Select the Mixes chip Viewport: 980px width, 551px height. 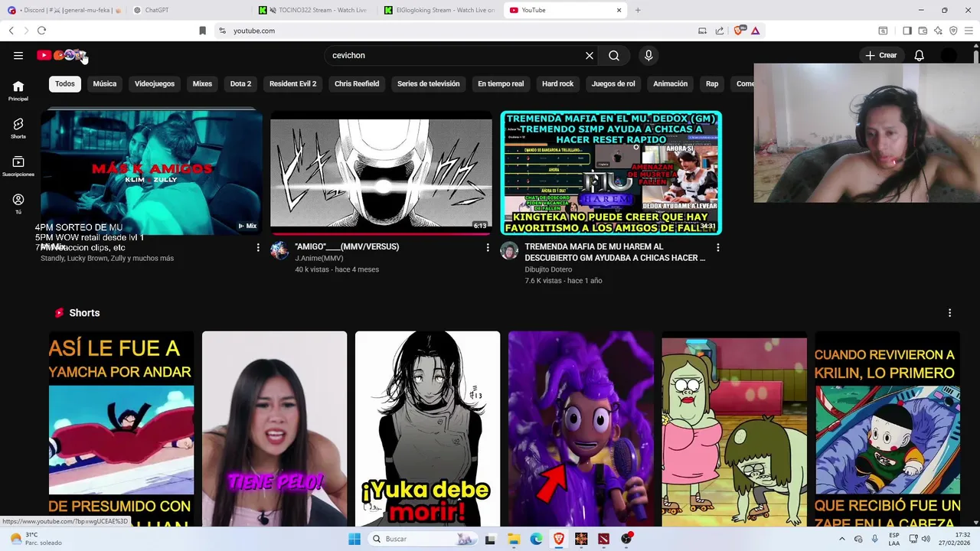(x=202, y=83)
